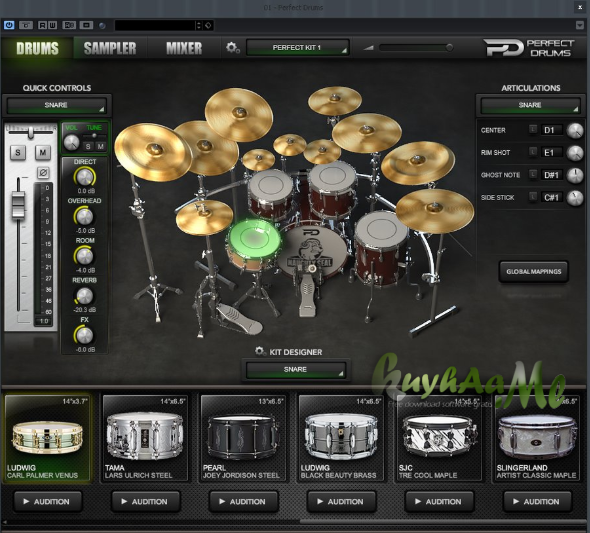This screenshot has height=533, width=590.
Task: Audition the Ludwig Carl Palmer Venus snare
Action: pos(48,501)
